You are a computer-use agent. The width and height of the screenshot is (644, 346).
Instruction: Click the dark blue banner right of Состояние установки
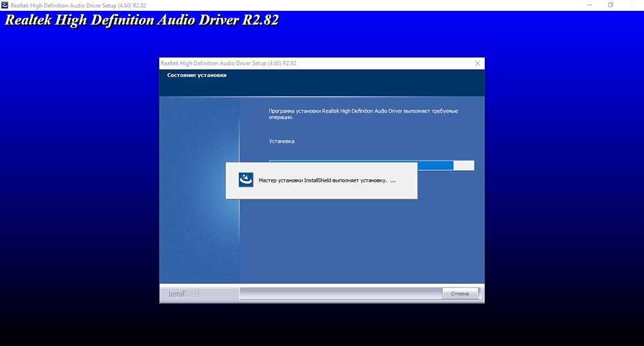(x=354, y=82)
